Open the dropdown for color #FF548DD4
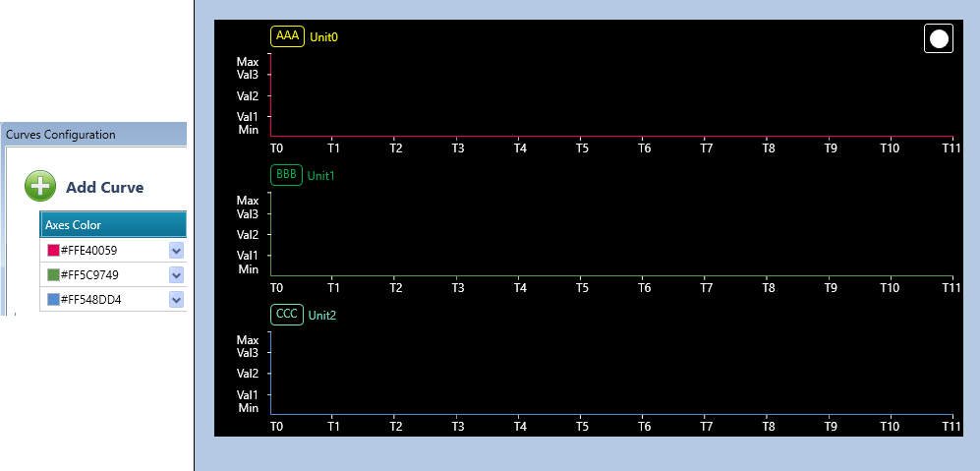 click(x=177, y=300)
